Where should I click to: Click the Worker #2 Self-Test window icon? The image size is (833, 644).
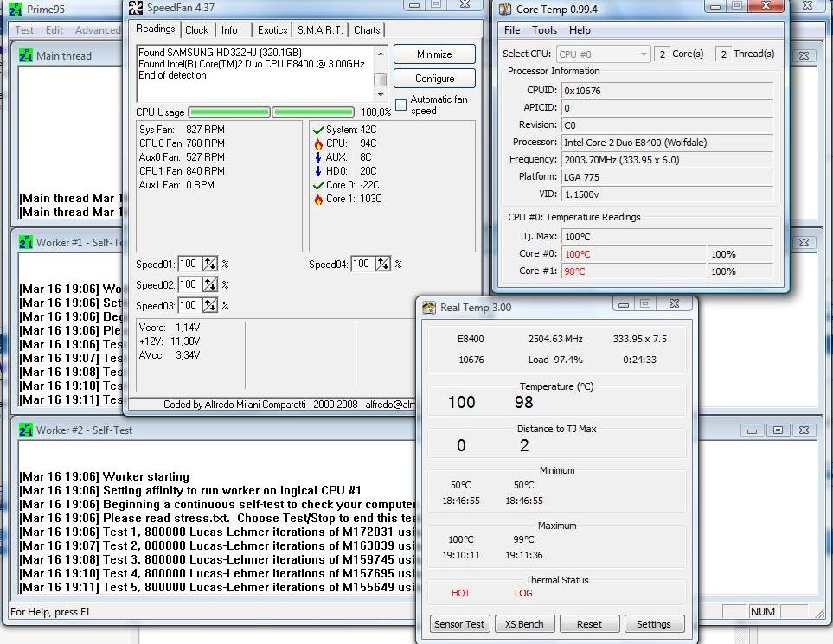[25, 430]
